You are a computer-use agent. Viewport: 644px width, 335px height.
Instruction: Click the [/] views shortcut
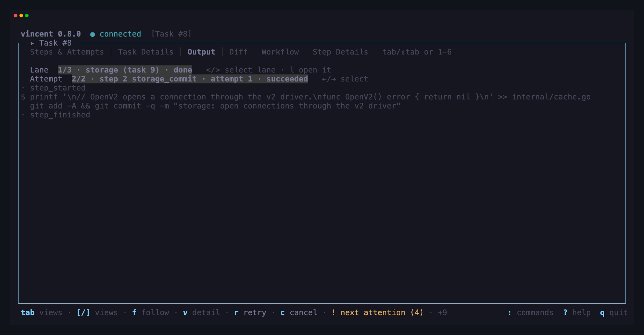tap(97, 312)
